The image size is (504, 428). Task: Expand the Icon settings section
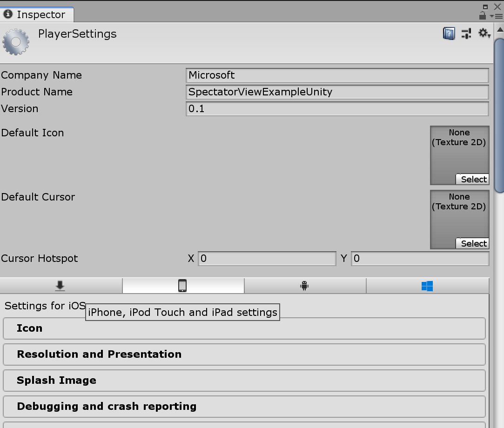coord(243,328)
